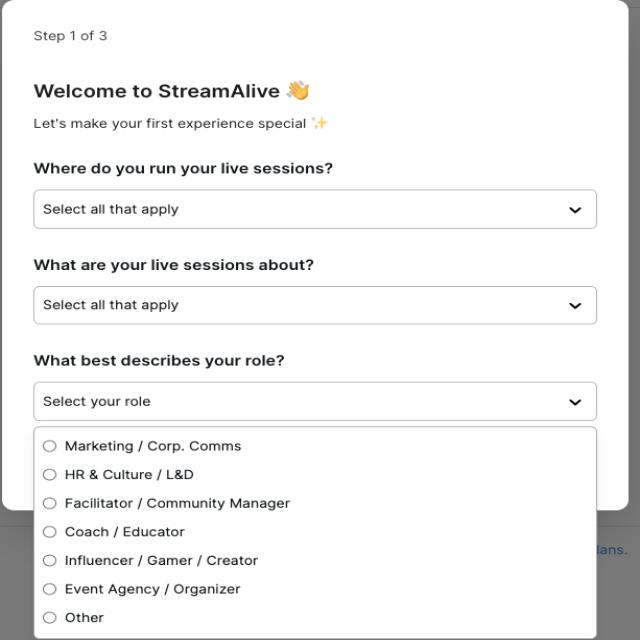
Task: Select the Facilitator / Community Manager radio button
Action: click(49, 503)
